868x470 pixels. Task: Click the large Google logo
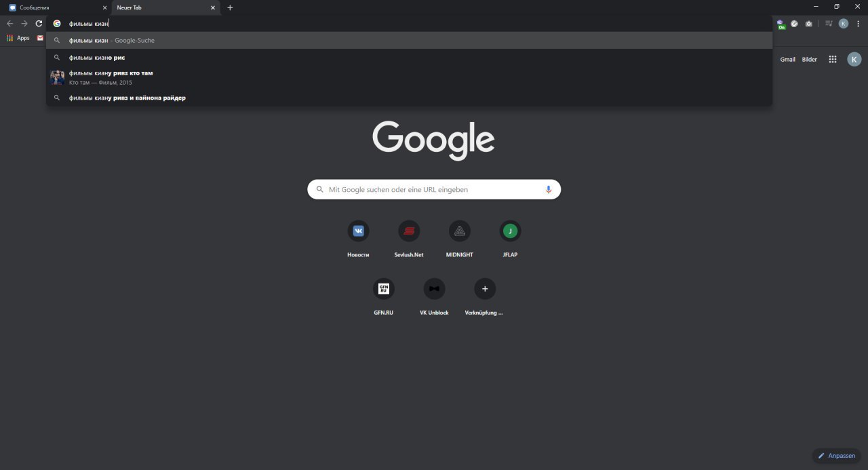[433, 140]
